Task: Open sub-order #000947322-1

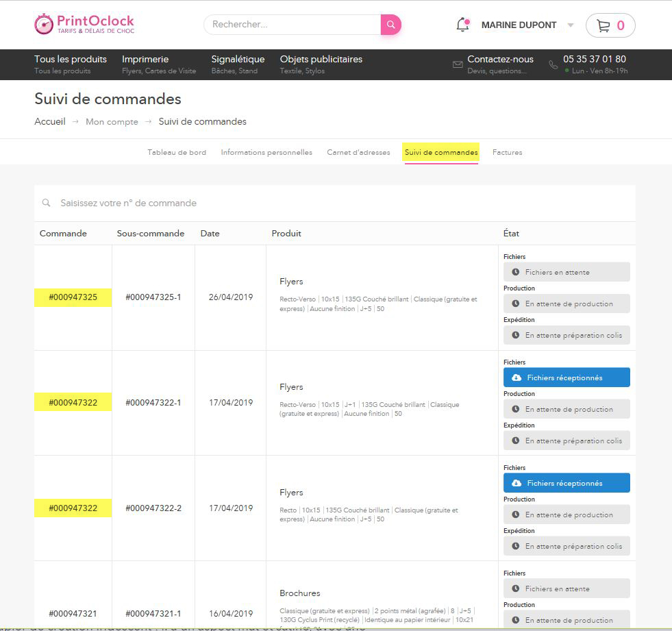Action: coord(153,403)
